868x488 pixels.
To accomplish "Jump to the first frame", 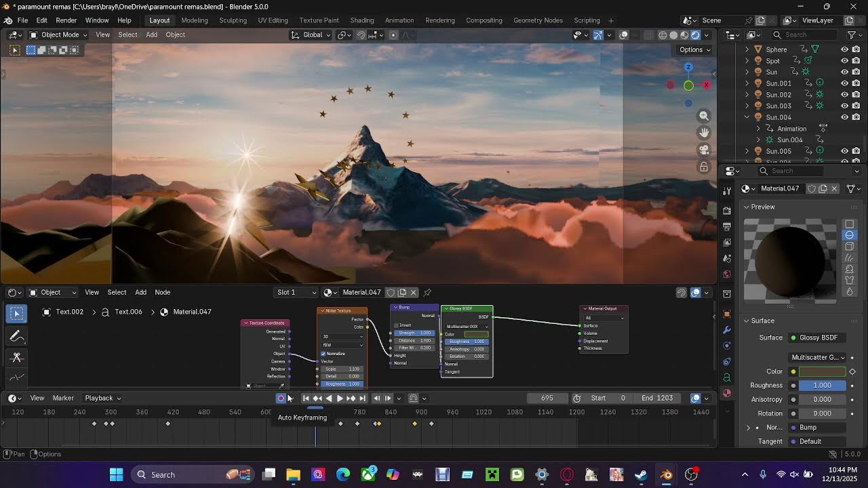I will tap(306, 399).
